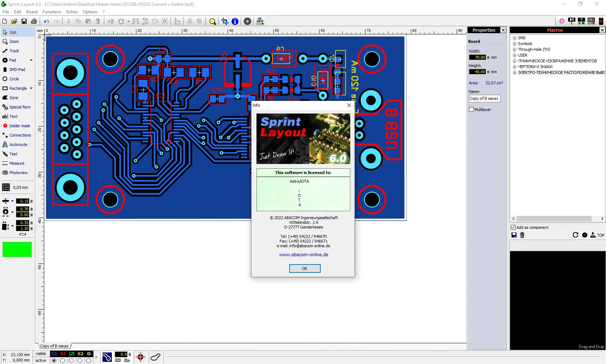The width and height of the screenshot is (606, 364).
Task: Open a file with the folder icon
Action: [x=14, y=21]
